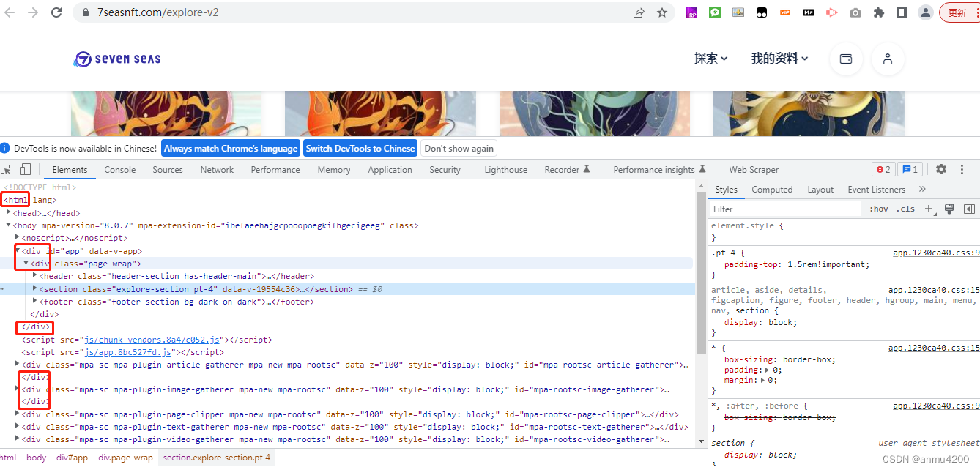Toggle rendering emulations paintbrush icon

pyautogui.click(x=949, y=209)
